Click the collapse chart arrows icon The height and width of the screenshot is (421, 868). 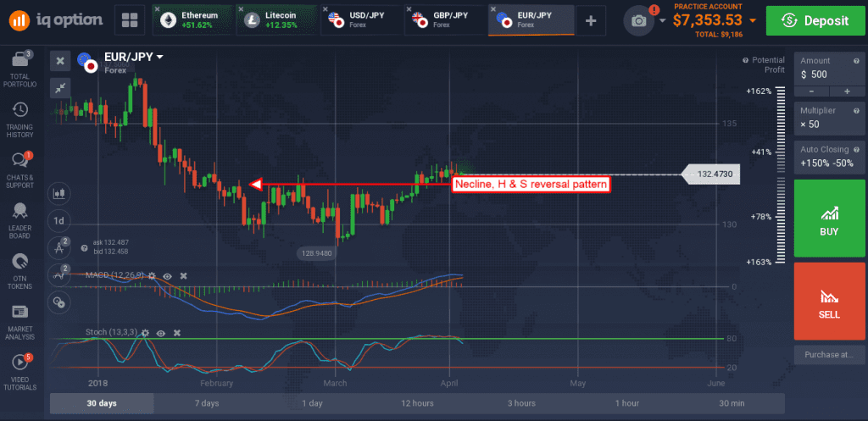coord(60,87)
